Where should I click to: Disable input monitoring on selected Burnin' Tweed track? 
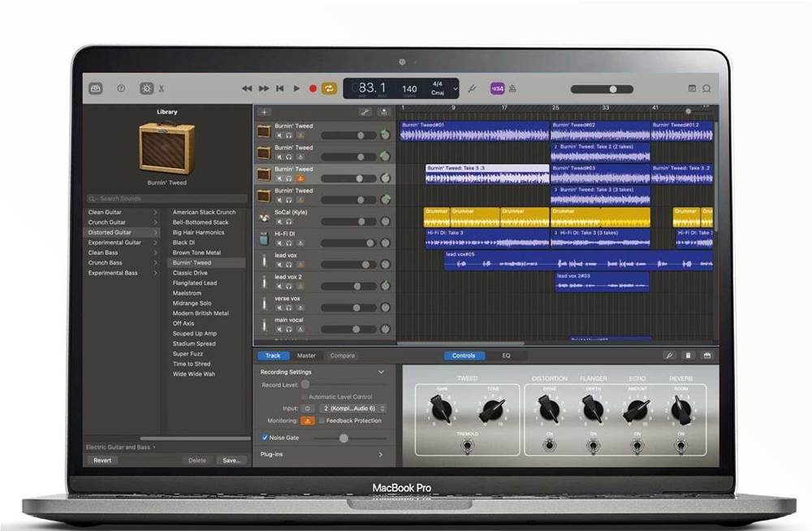[300, 178]
